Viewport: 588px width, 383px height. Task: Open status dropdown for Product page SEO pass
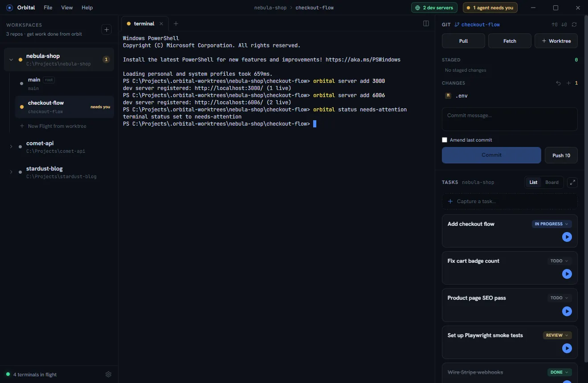559,298
